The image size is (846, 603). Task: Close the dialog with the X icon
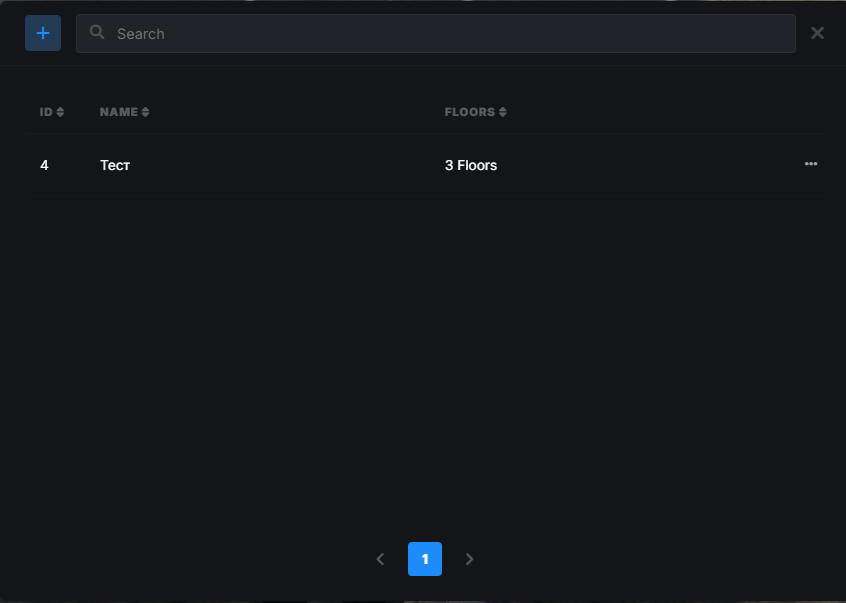[x=817, y=33]
